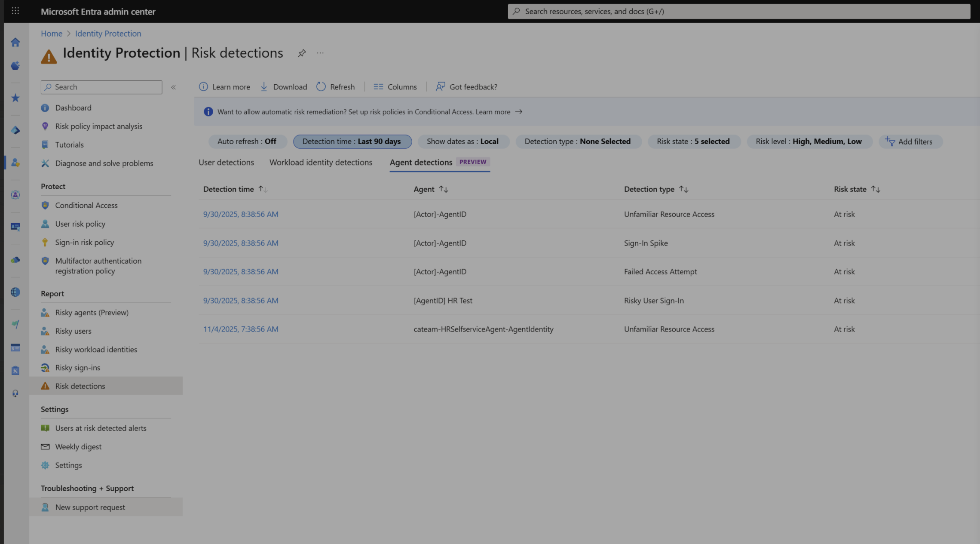Open Weekly digest settings

coord(78,447)
